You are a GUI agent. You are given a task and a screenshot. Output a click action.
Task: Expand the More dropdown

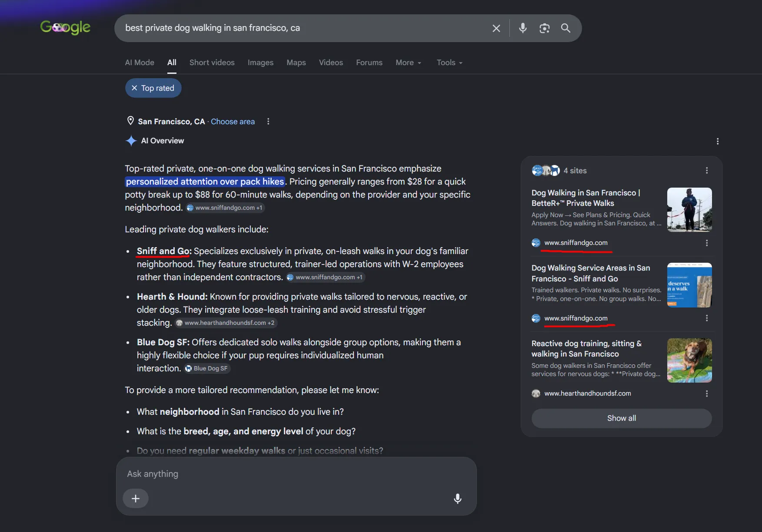pyautogui.click(x=408, y=63)
